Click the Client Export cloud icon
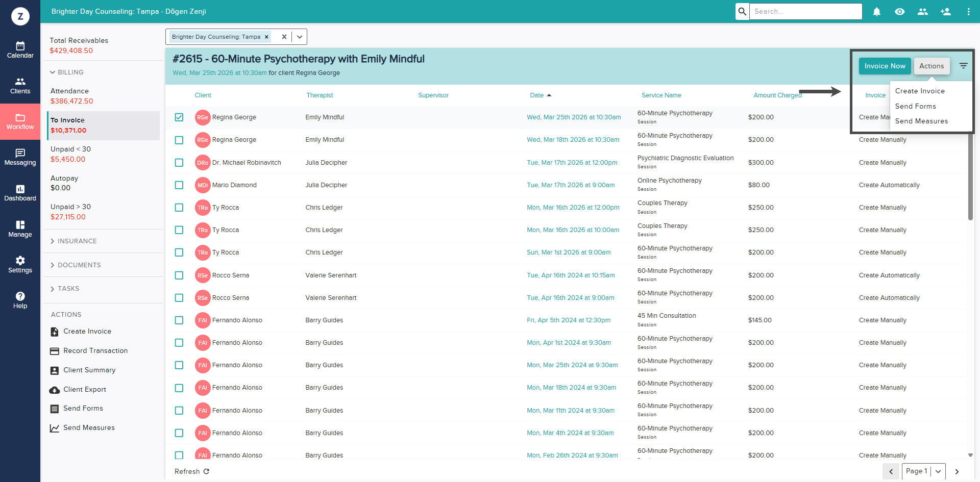The image size is (980, 482). (55, 390)
